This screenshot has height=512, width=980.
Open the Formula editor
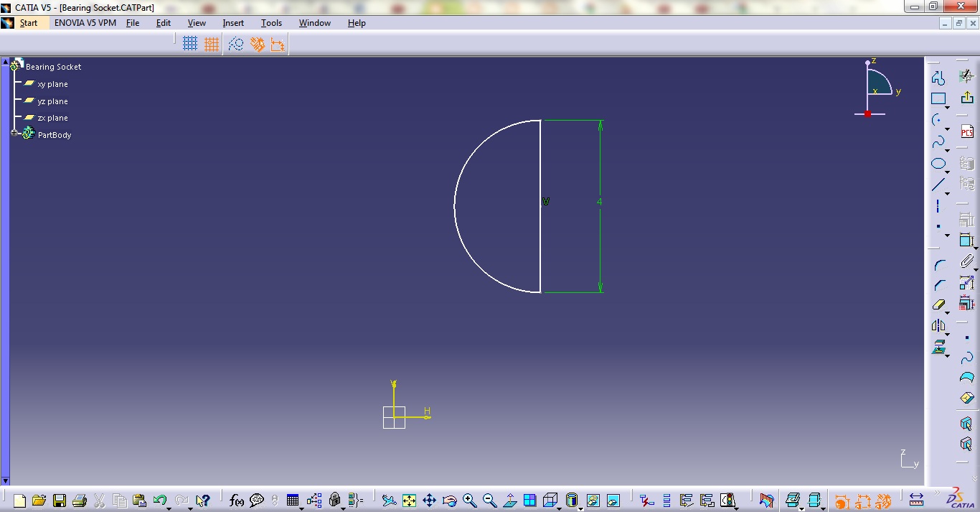point(237,501)
